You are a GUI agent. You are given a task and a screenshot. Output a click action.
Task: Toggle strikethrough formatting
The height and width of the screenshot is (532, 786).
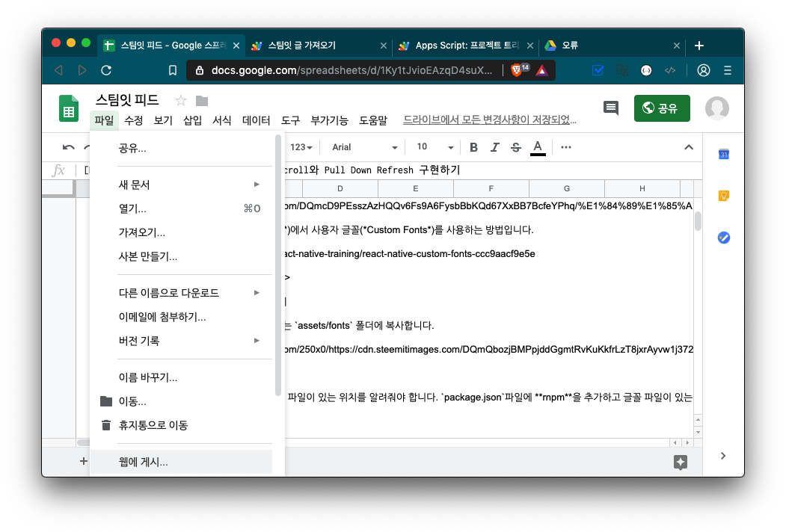(515, 147)
